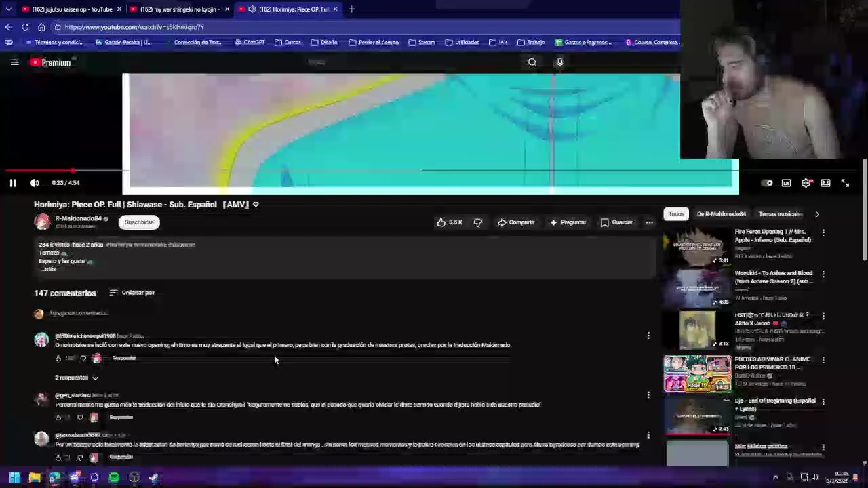This screenshot has height=488, width=868.
Task: Reload the page with refresh icon
Action: coord(25,27)
